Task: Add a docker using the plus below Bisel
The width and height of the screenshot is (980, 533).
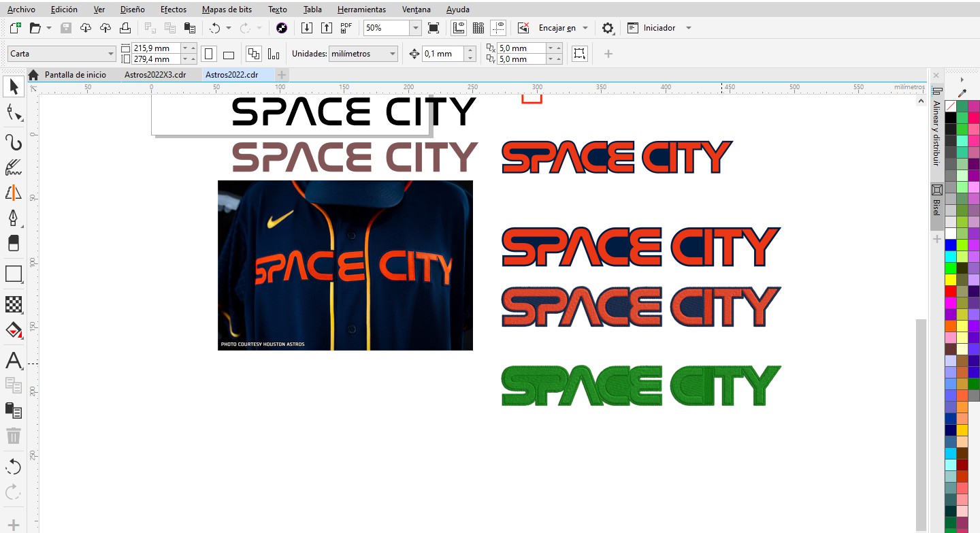Action: pos(936,239)
